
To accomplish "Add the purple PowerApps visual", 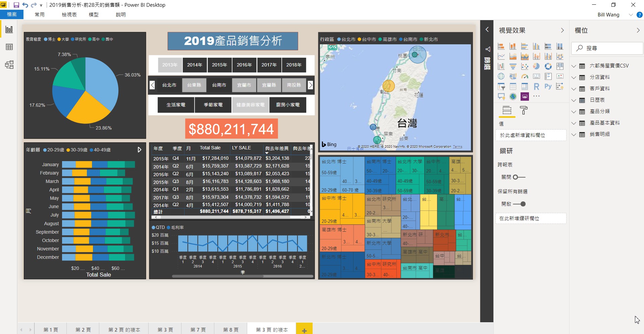I will coord(525,97).
